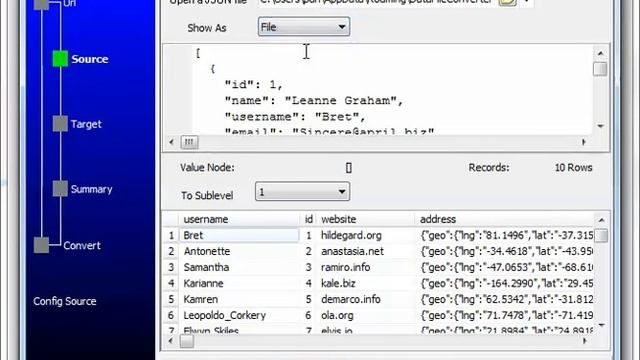The width and height of the screenshot is (640, 360).
Task: Select the Bret username cell
Action: (239, 236)
